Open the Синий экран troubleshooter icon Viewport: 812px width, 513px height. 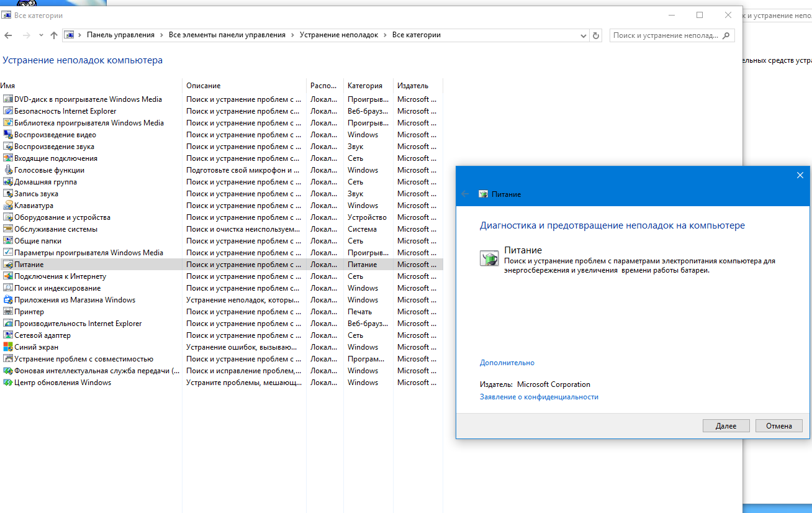(x=8, y=347)
